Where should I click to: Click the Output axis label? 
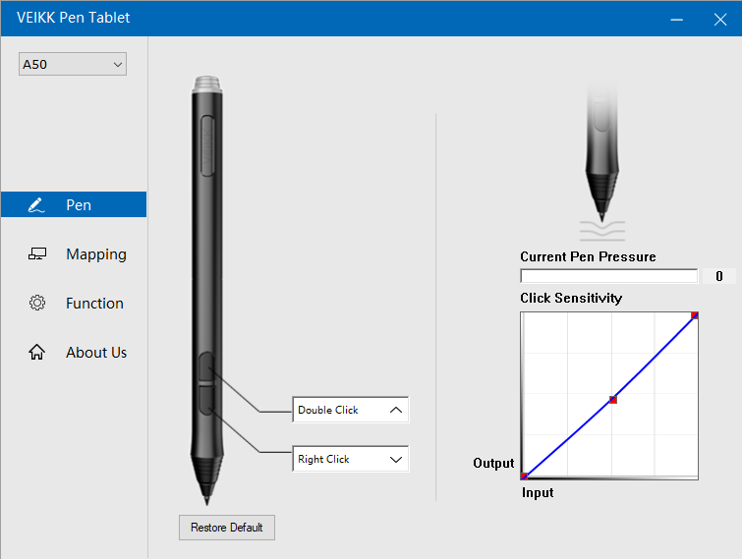(x=493, y=463)
